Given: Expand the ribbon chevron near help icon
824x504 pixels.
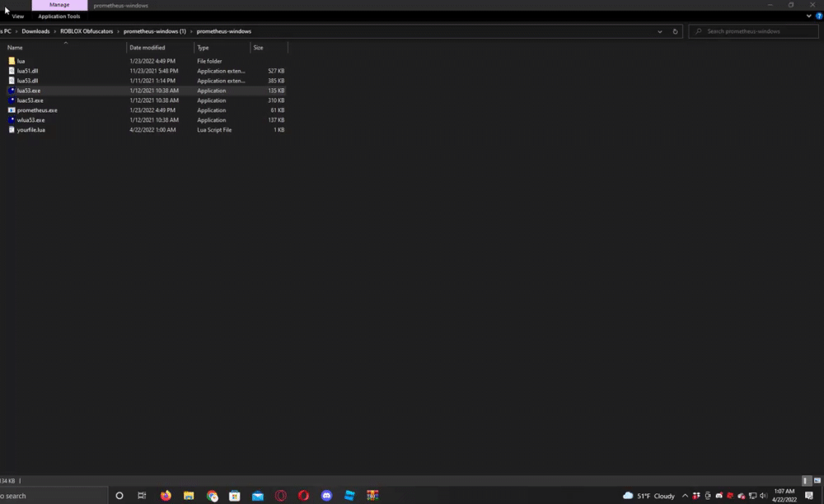Looking at the screenshot, I should coord(809,16).
